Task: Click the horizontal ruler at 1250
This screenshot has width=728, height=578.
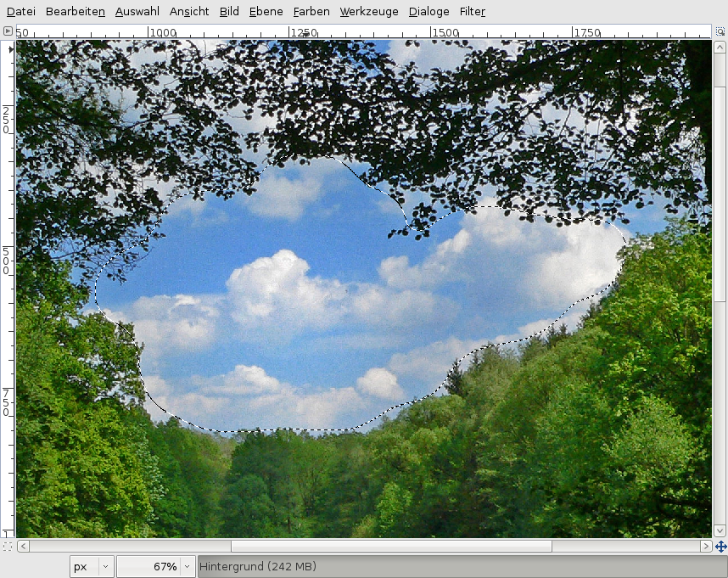Action: [x=304, y=32]
